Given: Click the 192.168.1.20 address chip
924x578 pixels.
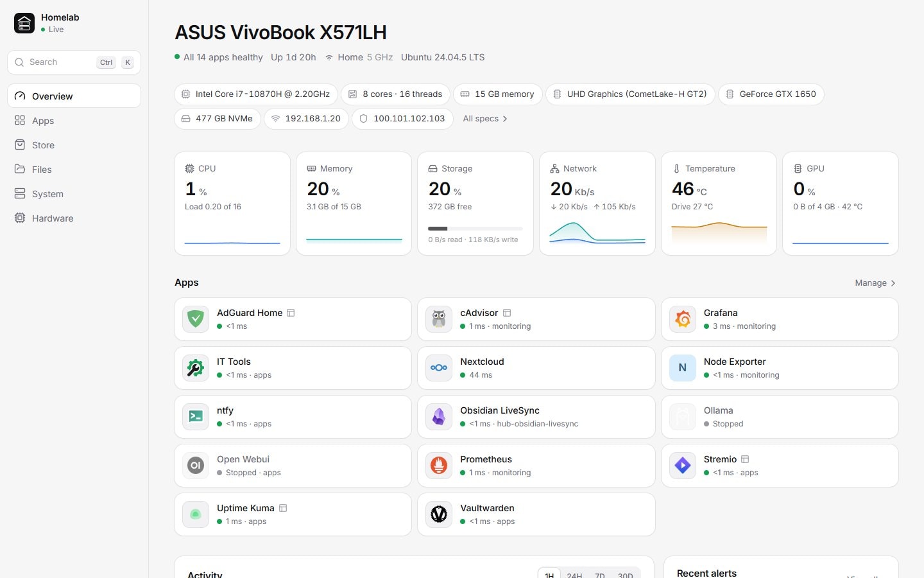Looking at the screenshot, I should [307, 119].
